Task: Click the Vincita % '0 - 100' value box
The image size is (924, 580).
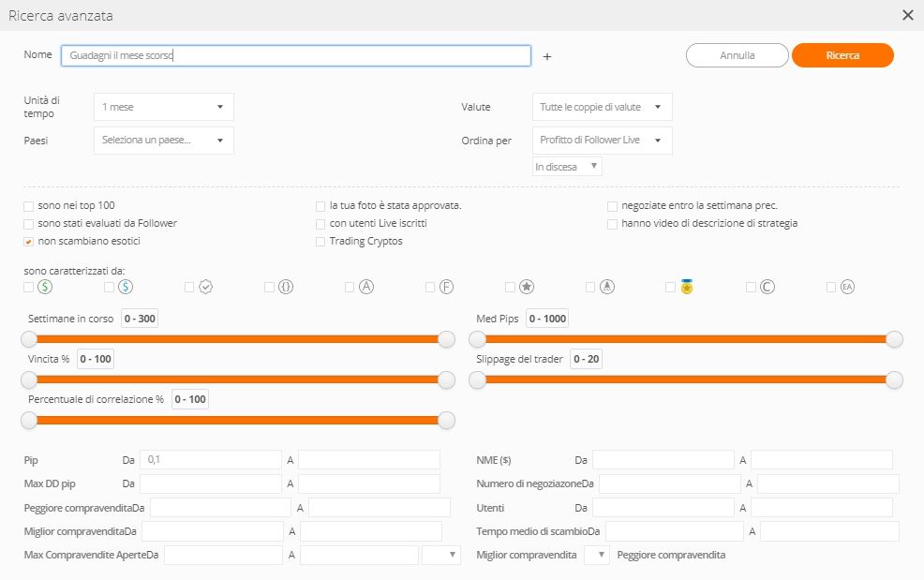Action: click(96, 359)
